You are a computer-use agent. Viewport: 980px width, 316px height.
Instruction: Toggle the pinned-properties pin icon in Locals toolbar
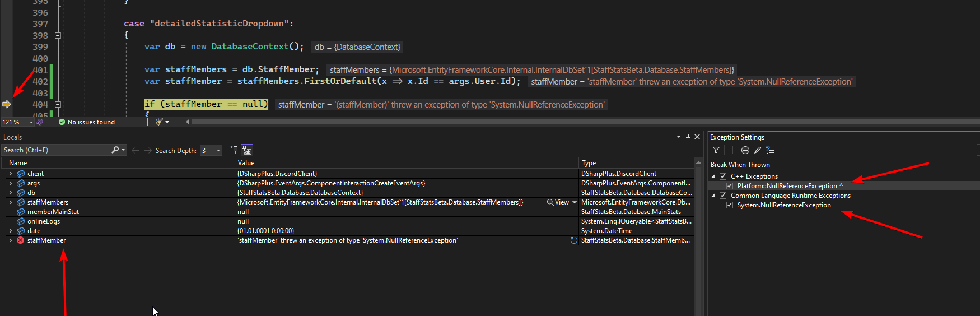point(235,150)
